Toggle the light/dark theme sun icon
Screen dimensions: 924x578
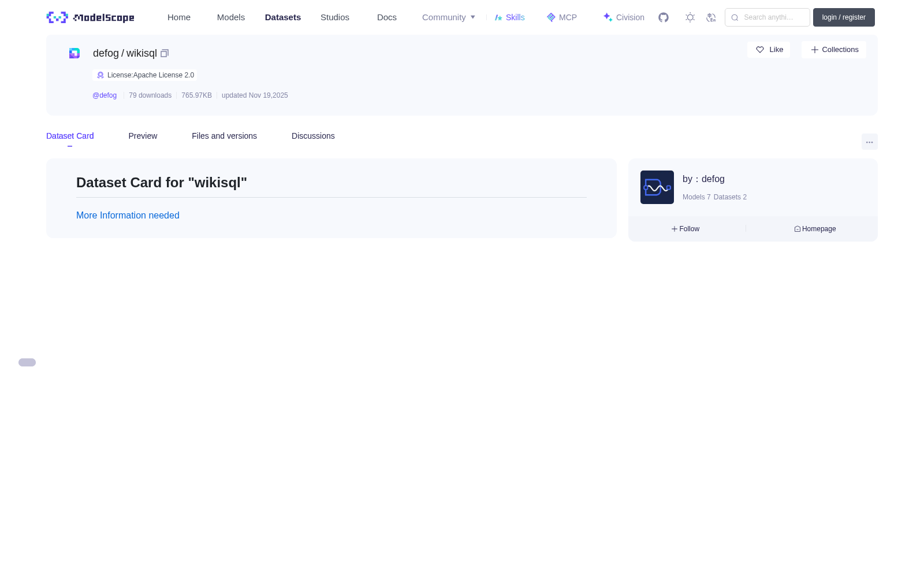[x=690, y=17]
